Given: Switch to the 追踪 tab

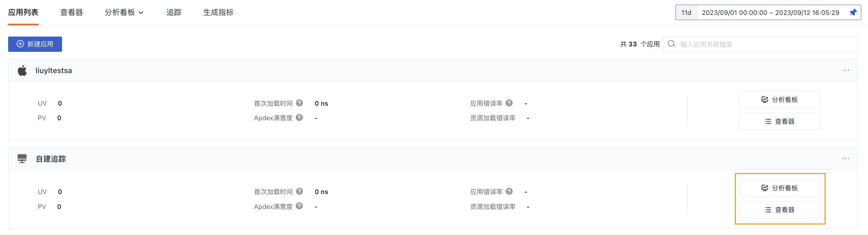Looking at the screenshot, I should (x=174, y=13).
